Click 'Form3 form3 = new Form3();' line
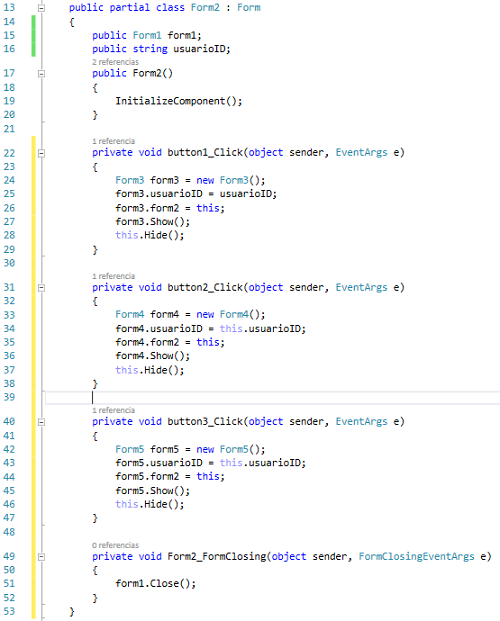Image resolution: width=500 pixels, height=621 pixels. (190, 180)
